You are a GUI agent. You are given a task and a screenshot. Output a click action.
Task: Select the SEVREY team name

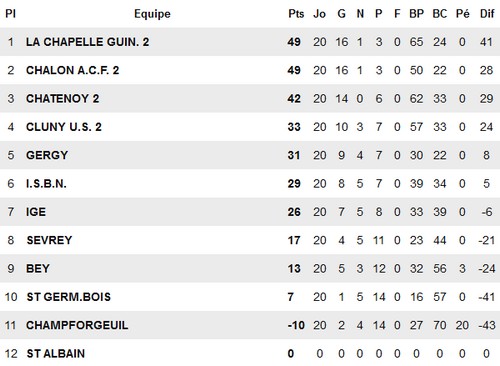coord(49,240)
